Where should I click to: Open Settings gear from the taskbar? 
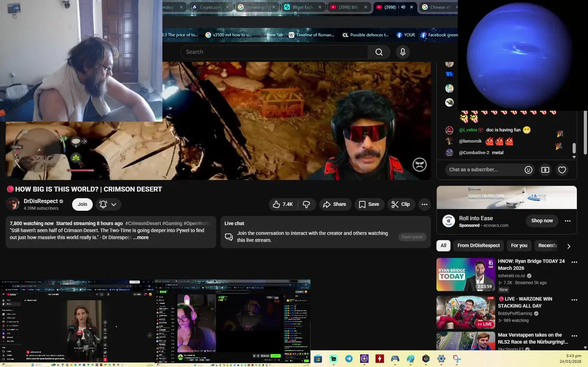pyautogui.click(x=441, y=359)
